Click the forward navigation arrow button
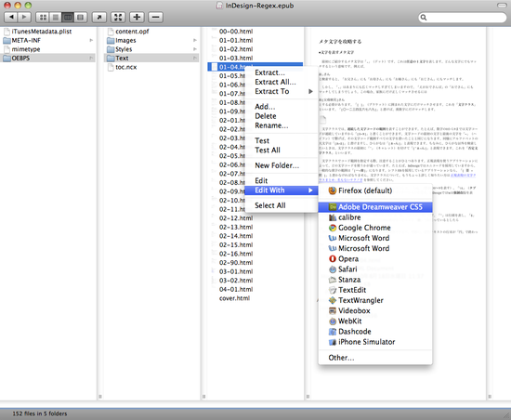 pos(24,17)
